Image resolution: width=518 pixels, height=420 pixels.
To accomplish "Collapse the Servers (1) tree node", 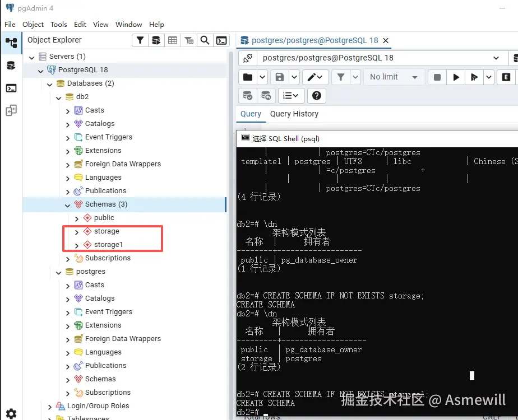I will (x=32, y=57).
